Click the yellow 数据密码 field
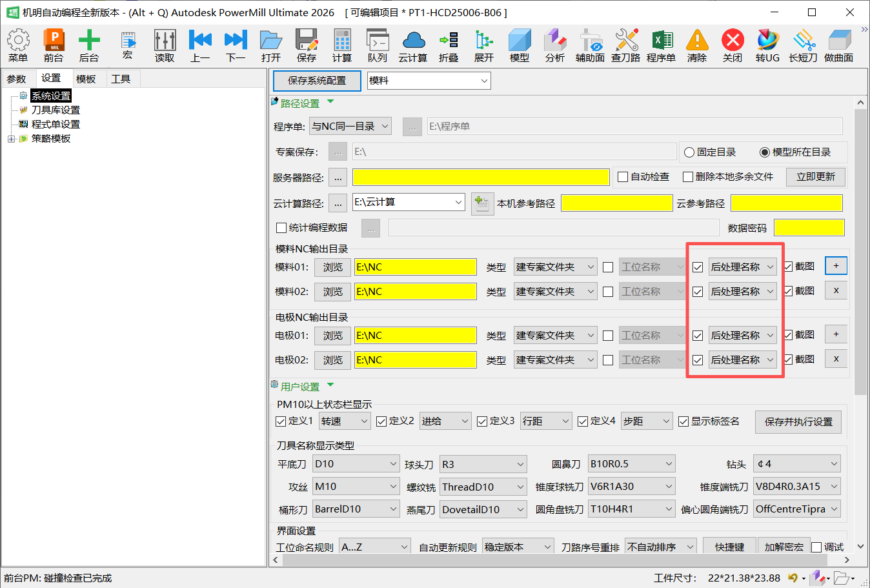Viewport: 870px width, 588px height. point(809,228)
